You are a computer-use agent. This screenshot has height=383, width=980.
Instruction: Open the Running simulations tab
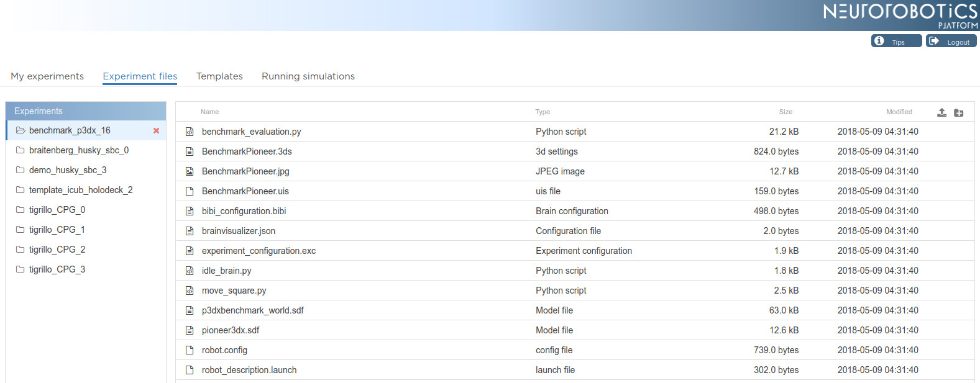click(x=308, y=76)
